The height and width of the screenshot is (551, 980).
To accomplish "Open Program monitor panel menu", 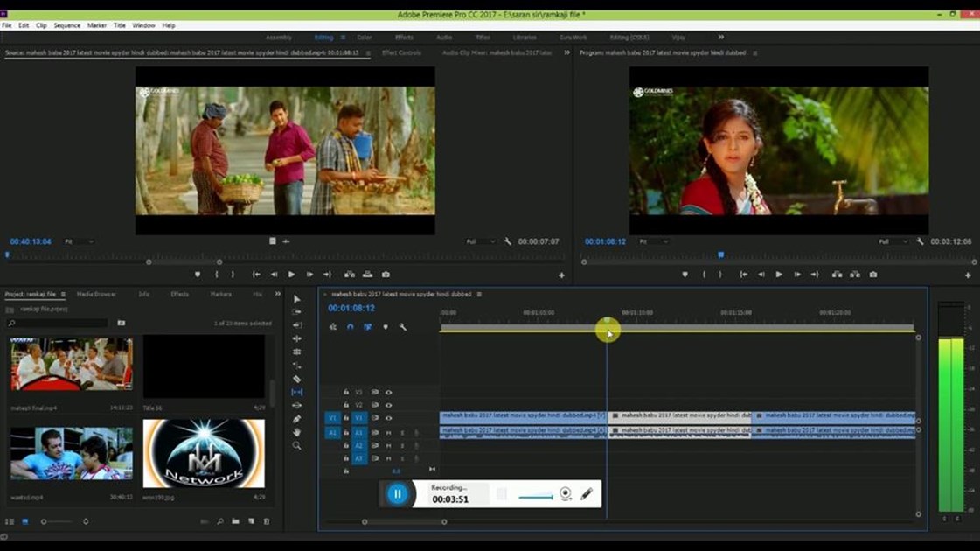I will pyautogui.click(x=755, y=53).
